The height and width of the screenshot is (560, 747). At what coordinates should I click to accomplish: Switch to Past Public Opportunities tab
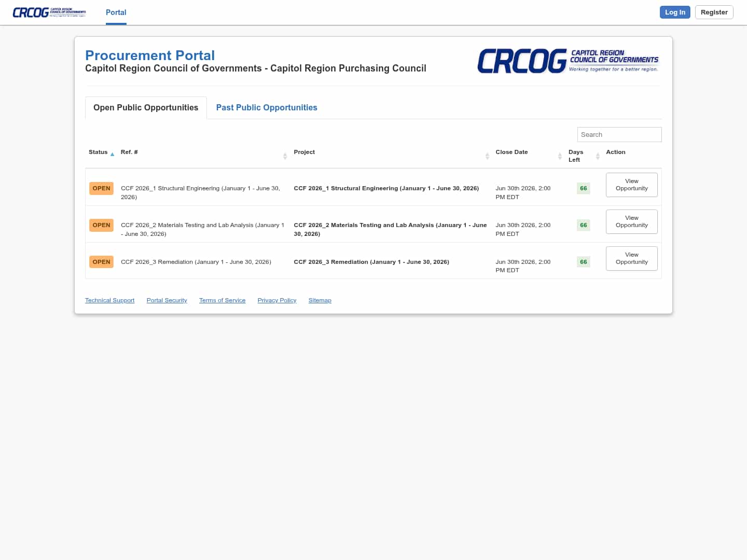[267, 108]
